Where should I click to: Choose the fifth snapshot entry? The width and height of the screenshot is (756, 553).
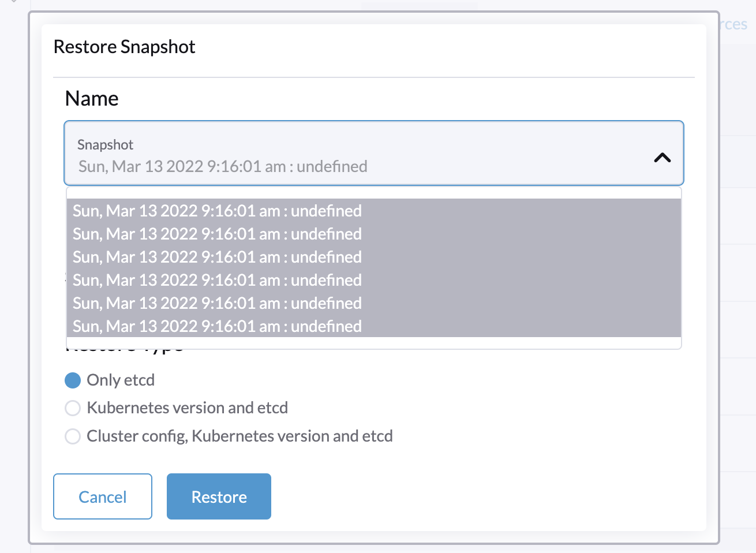pos(216,303)
